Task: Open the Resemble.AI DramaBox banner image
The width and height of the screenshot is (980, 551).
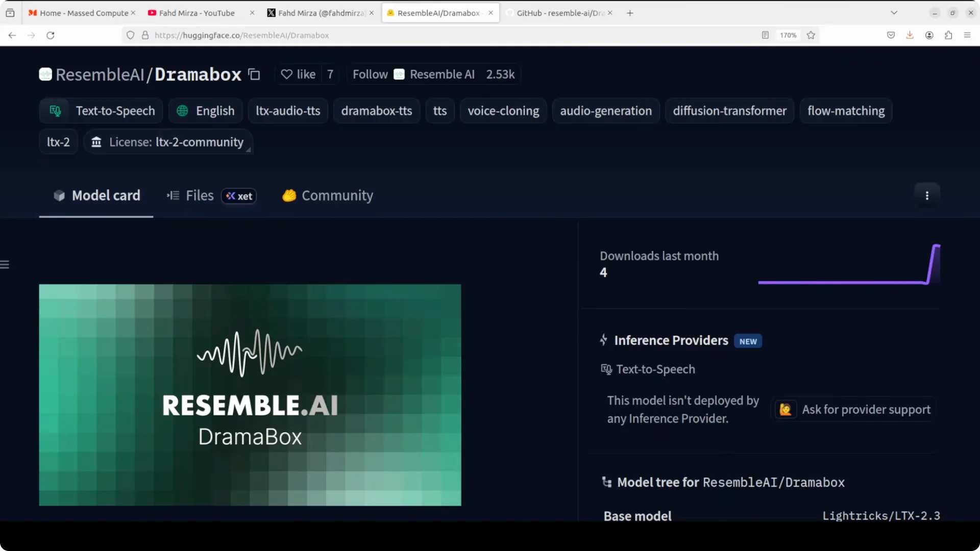Action: [250, 395]
